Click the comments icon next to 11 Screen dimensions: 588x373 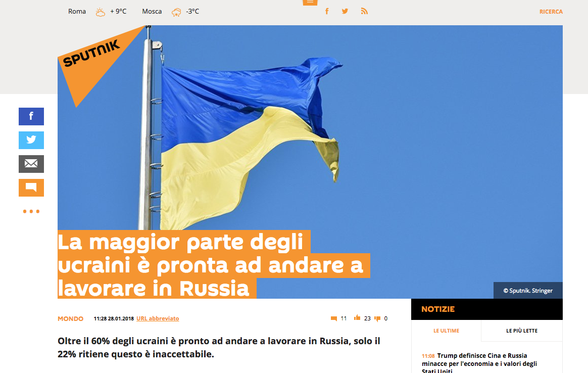click(334, 318)
